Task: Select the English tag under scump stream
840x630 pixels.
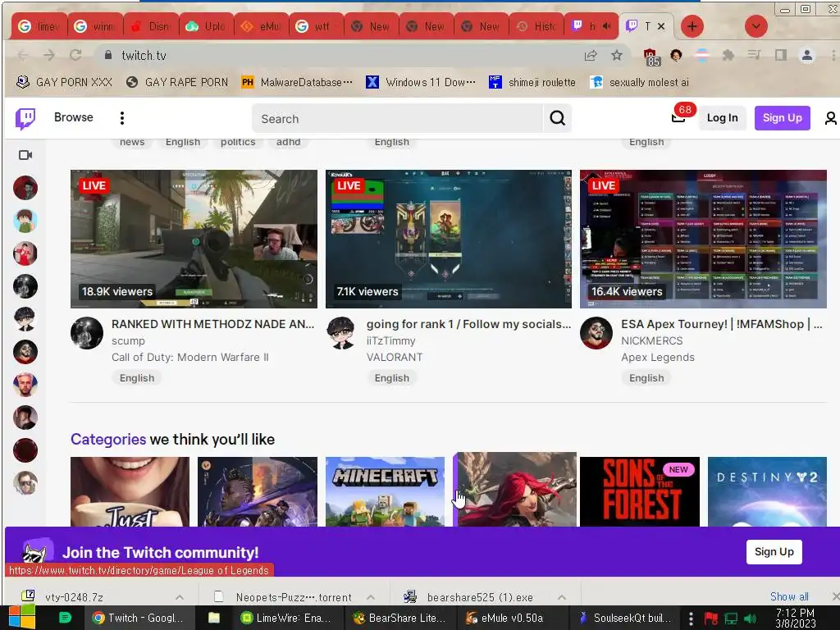Action: [x=137, y=378]
